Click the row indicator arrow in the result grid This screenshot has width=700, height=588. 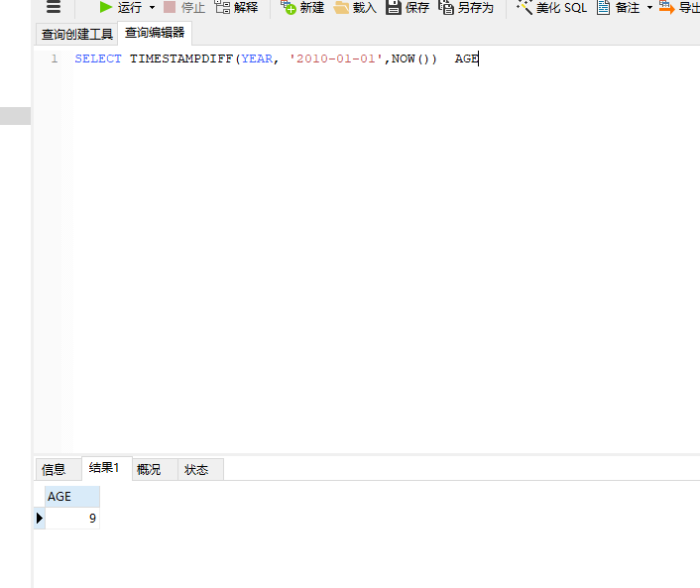click(40, 518)
